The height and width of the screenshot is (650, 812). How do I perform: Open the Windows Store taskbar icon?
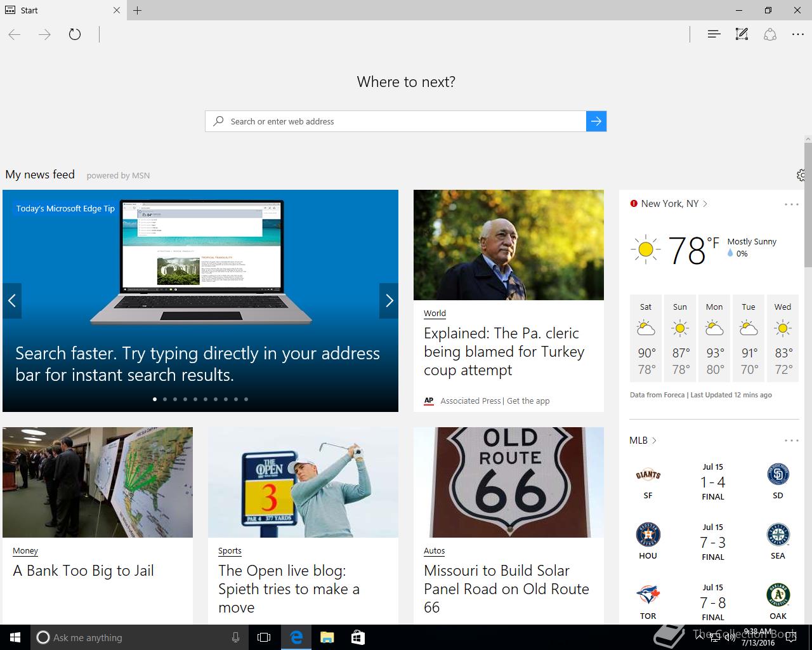pyautogui.click(x=358, y=637)
